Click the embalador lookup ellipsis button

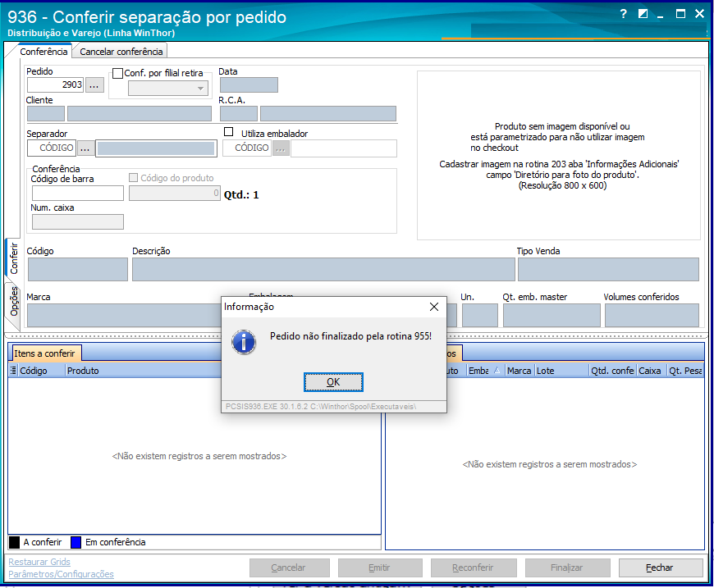pyautogui.click(x=281, y=148)
